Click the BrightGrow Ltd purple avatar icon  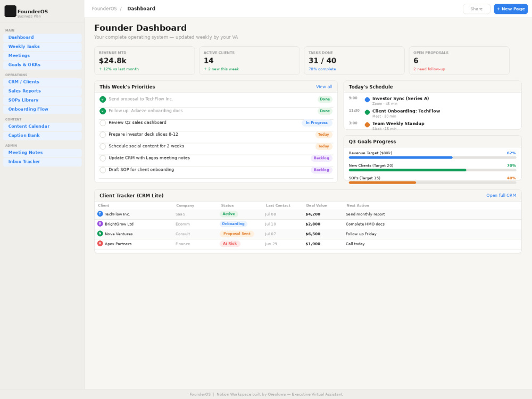[x=100, y=223]
